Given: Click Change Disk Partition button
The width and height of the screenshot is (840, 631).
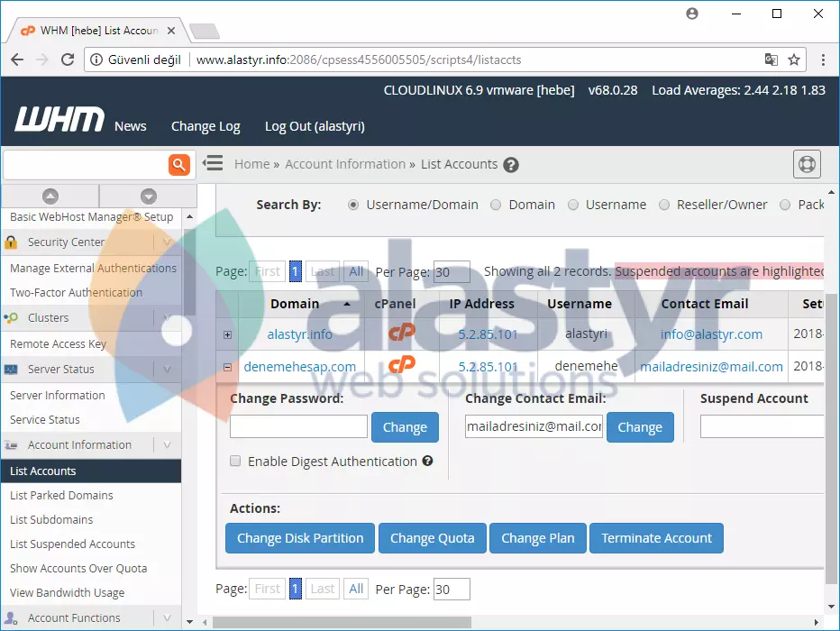Looking at the screenshot, I should coord(300,538).
